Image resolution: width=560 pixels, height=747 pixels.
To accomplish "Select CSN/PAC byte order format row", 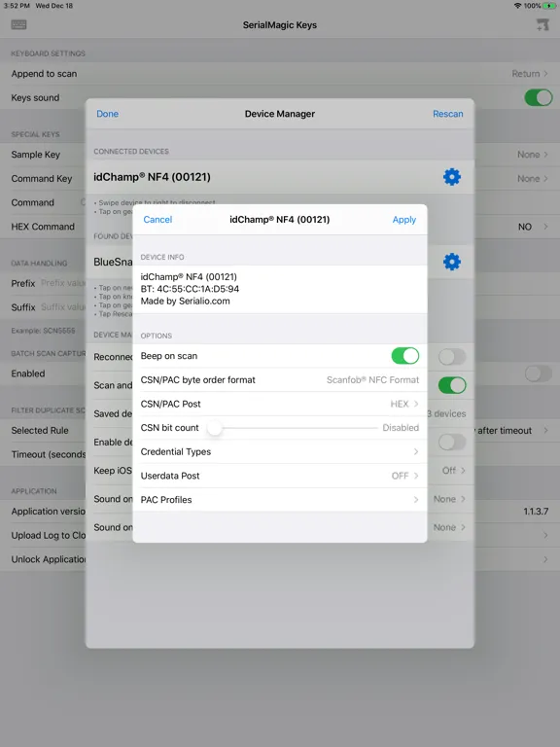I will [280, 380].
